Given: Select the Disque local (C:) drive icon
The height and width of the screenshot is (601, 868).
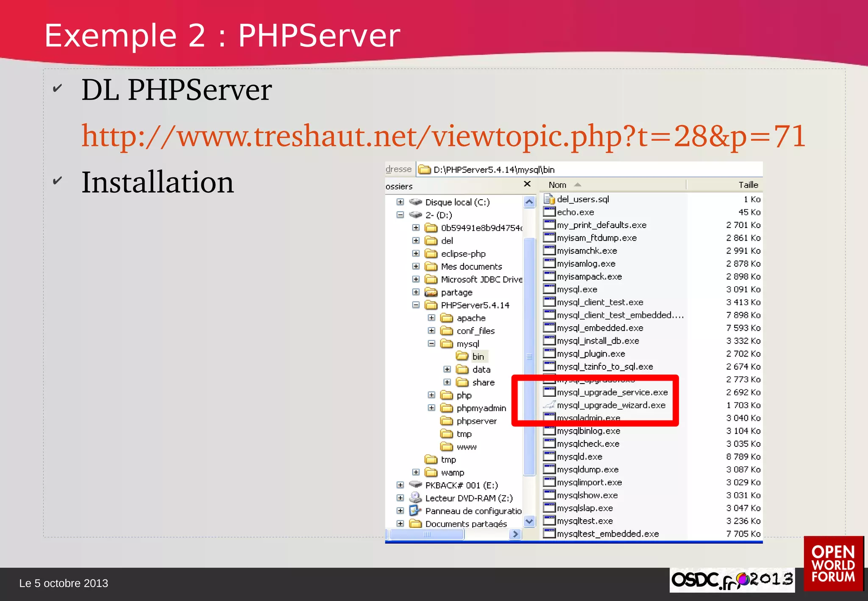Looking at the screenshot, I should pyautogui.click(x=416, y=202).
